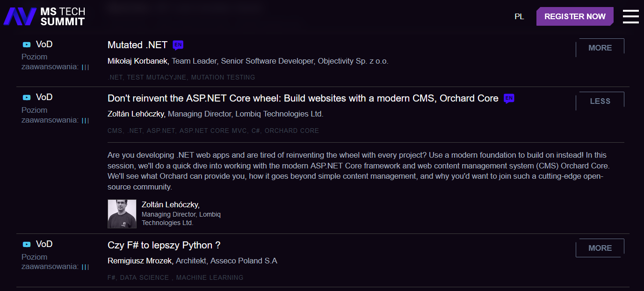Click speaker name Mikołaj Korbanek

(138, 61)
